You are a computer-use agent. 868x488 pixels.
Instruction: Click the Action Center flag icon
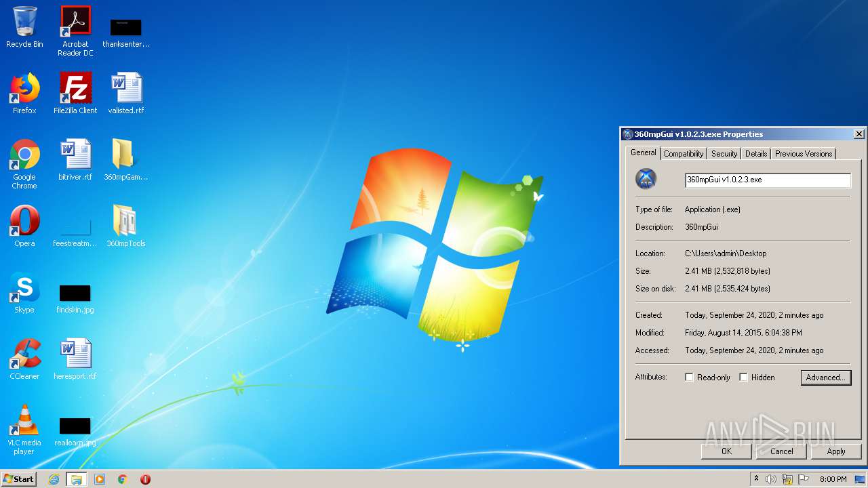tap(804, 479)
